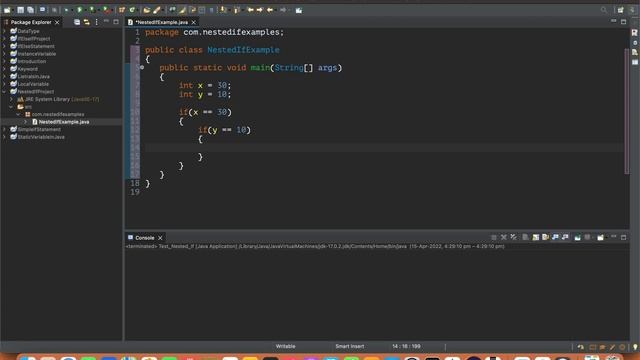The width and height of the screenshot is (640, 360).
Task: Click the Open Perspective icon at top right
Action: tap(620, 10)
